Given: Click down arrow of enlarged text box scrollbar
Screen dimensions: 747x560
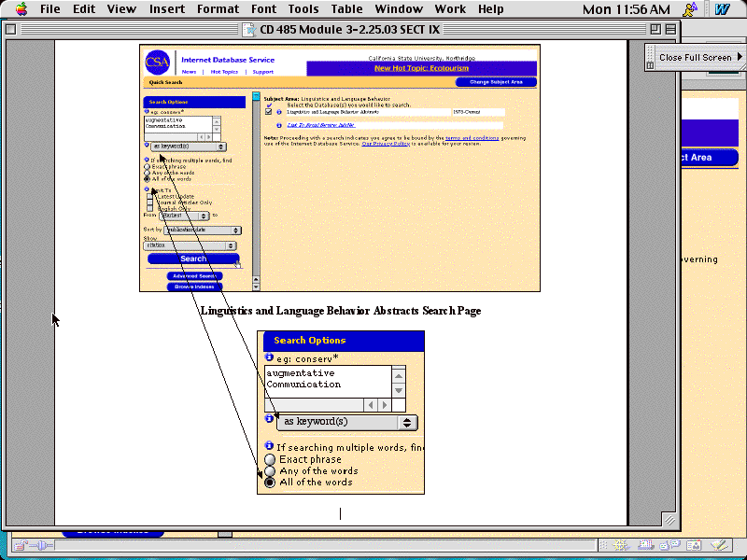Looking at the screenshot, I should pyautogui.click(x=399, y=390).
